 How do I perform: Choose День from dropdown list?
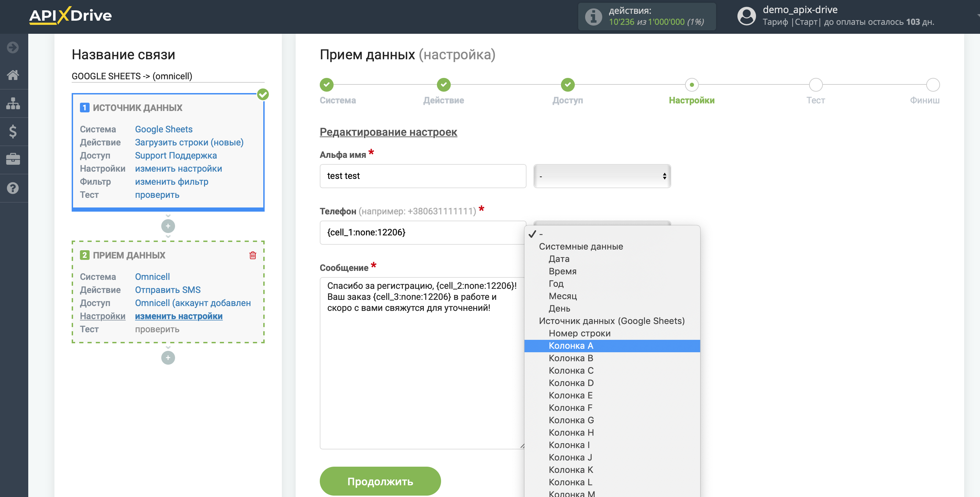click(x=612, y=308)
